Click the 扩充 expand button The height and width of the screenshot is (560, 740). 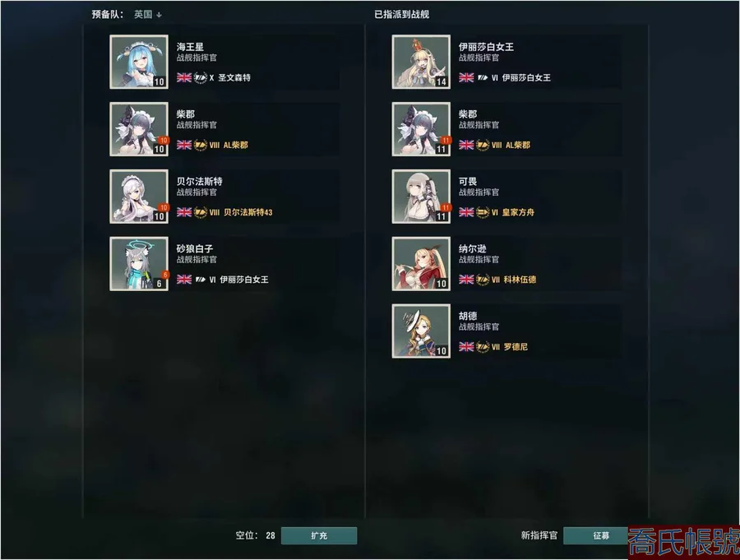tap(319, 535)
